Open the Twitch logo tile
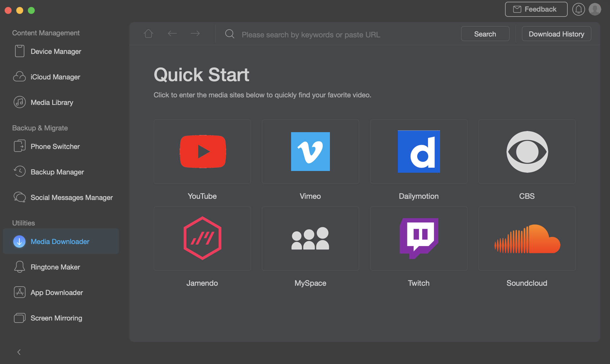Image resolution: width=610 pixels, height=364 pixels. (x=419, y=239)
